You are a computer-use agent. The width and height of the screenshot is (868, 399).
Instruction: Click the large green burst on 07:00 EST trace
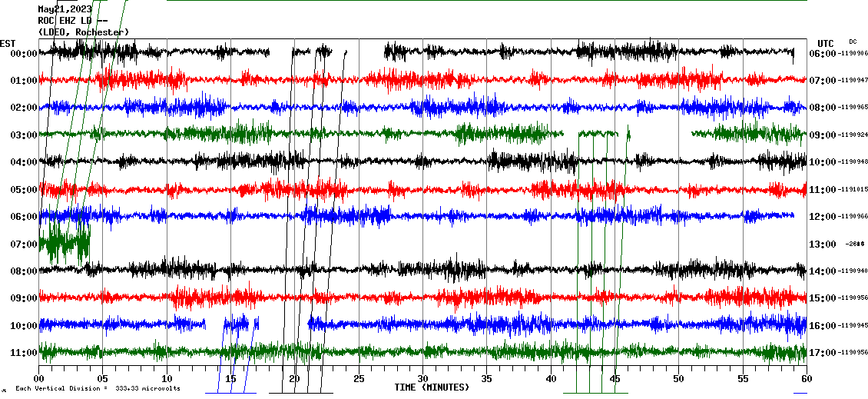click(65, 243)
